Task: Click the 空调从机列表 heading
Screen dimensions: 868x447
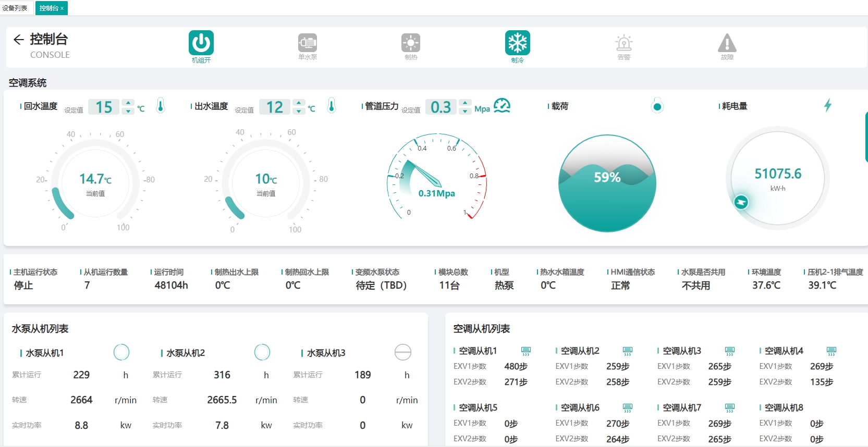Action: tap(482, 329)
